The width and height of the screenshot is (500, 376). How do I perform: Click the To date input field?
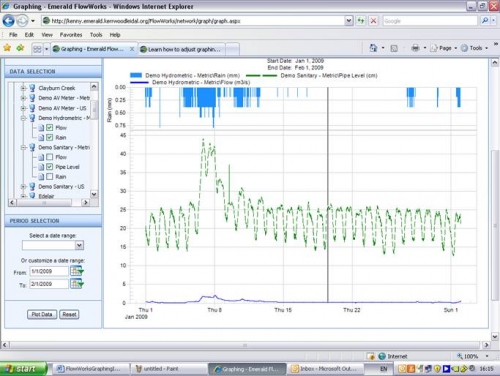(49, 284)
